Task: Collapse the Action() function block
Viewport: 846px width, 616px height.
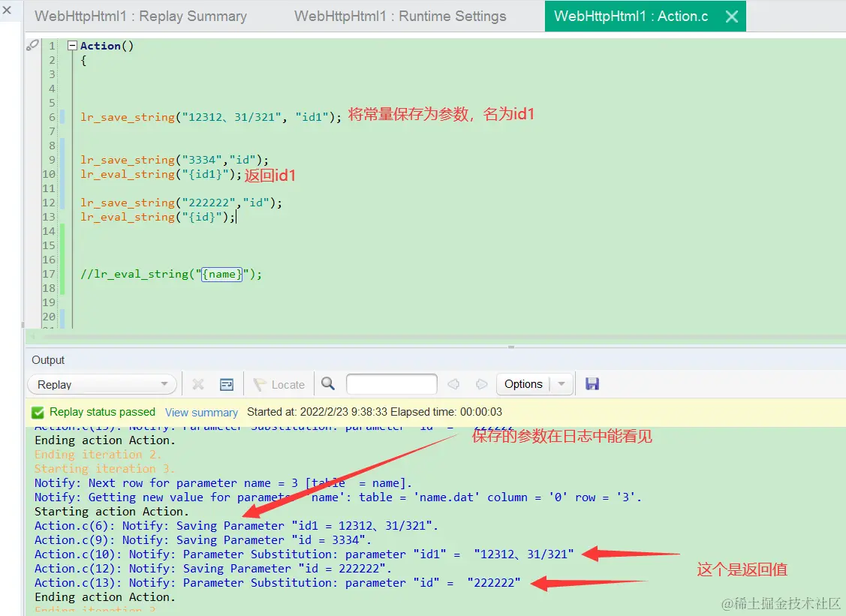Action: [72, 46]
